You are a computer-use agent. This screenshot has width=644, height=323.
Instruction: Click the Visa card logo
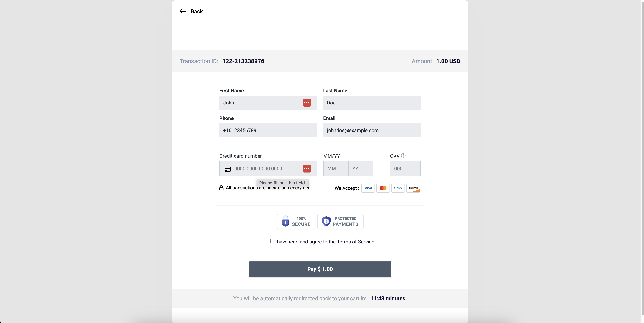point(368,188)
